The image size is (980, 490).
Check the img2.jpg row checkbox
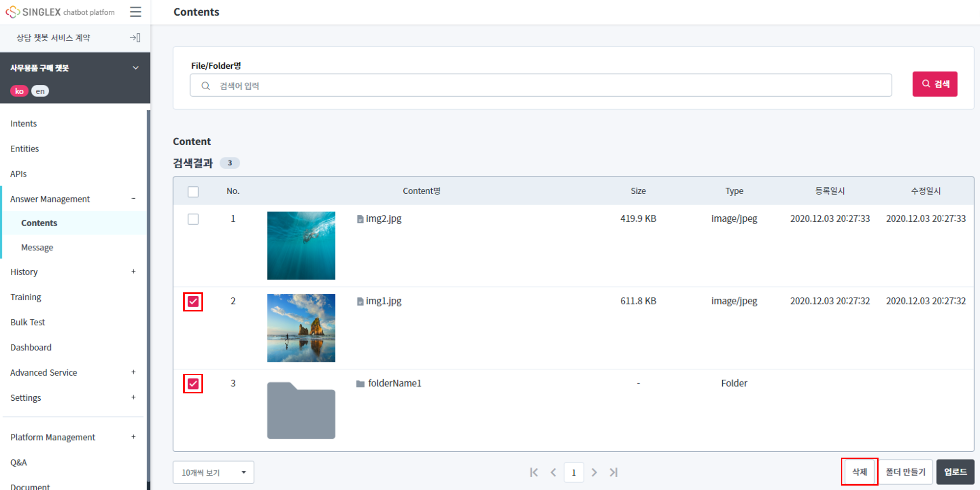pos(193,219)
